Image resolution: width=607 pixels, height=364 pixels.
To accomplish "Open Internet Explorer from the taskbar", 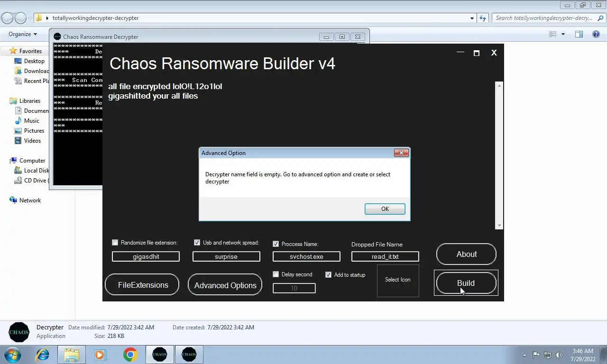I will (43, 354).
